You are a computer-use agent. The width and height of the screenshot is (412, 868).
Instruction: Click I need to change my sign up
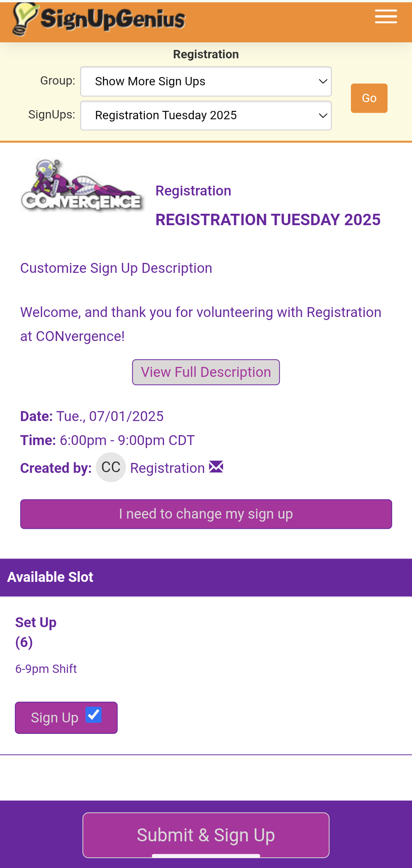tap(206, 514)
